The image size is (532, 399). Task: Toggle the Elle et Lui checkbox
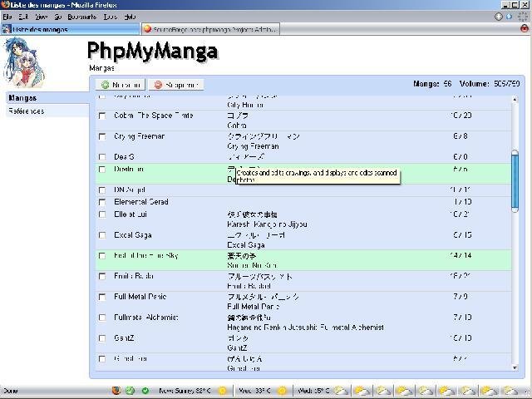coord(102,214)
